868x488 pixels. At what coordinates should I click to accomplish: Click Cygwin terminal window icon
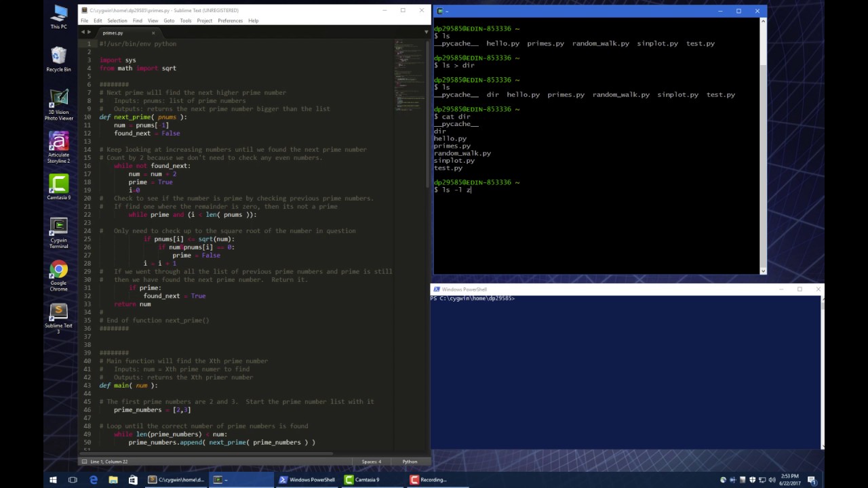point(440,11)
